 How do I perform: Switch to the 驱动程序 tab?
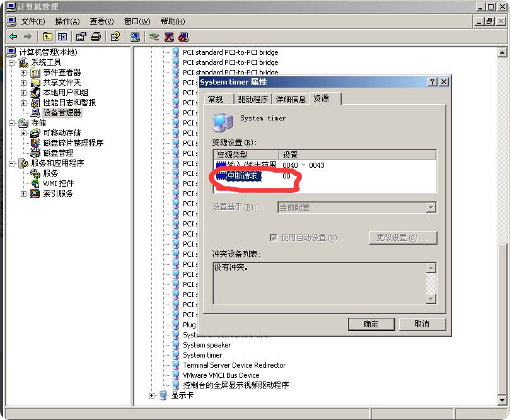[253, 99]
